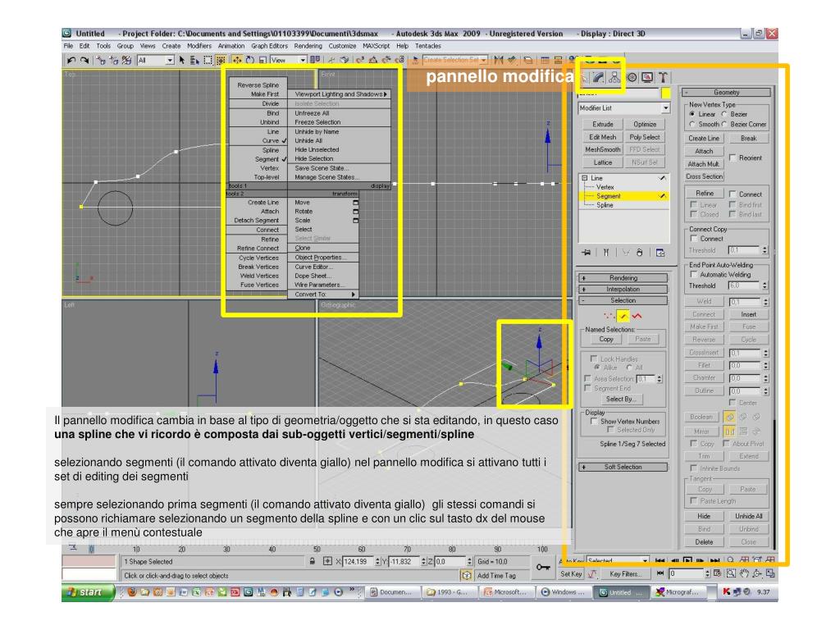Image resolution: width=840 pixels, height=630 pixels.
Task: Activate the Select Object arrow tool
Action: 181,60
